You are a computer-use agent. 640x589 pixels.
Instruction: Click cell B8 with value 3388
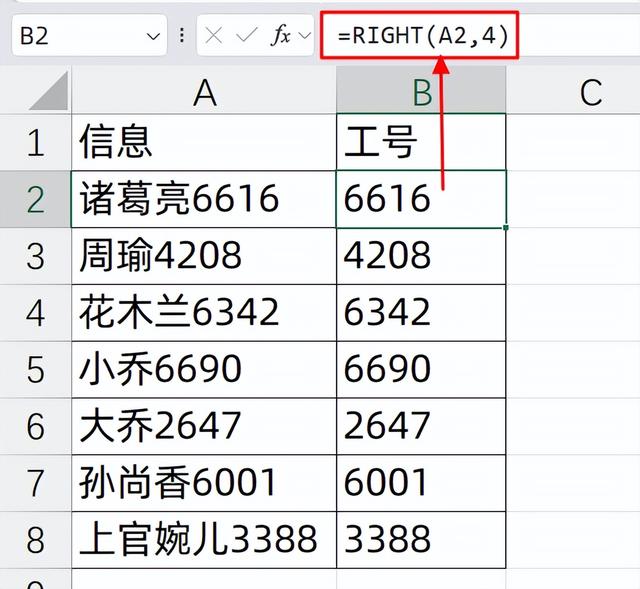coord(421,540)
